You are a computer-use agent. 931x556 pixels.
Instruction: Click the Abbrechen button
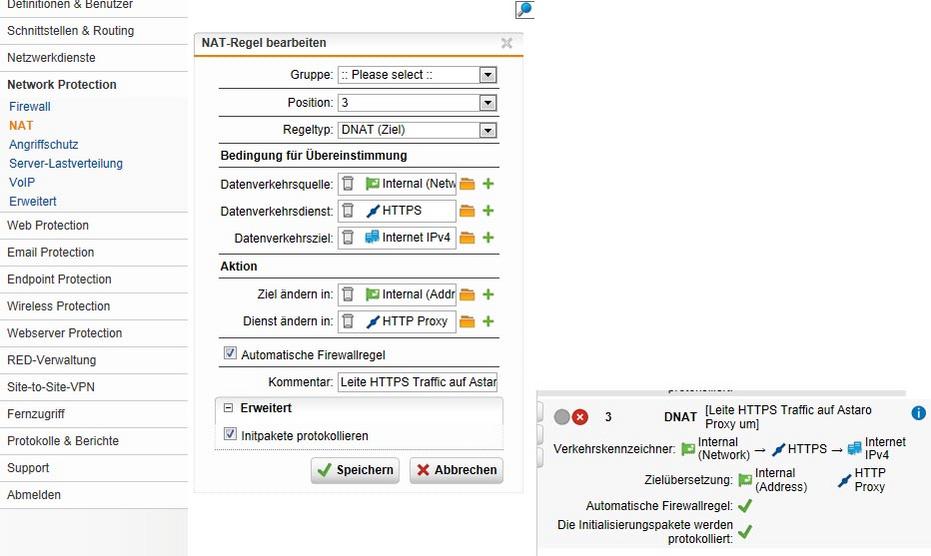point(456,470)
